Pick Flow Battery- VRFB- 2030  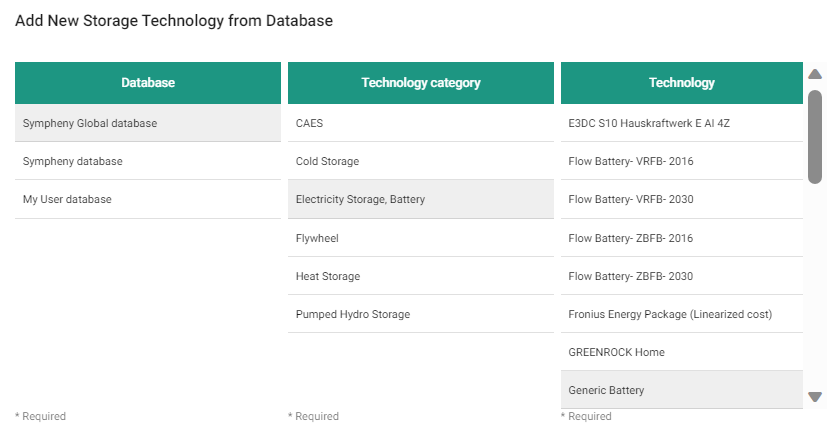pyautogui.click(x=681, y=199)
